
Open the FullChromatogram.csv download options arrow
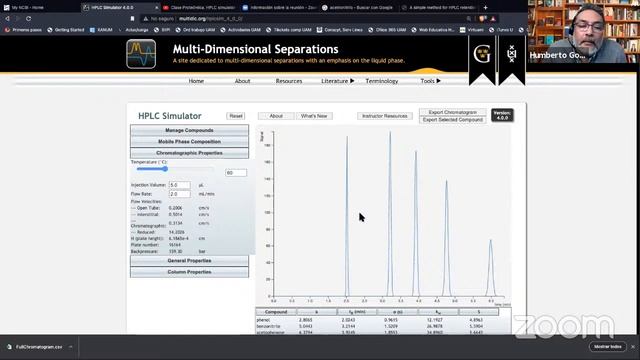point(71,347)
